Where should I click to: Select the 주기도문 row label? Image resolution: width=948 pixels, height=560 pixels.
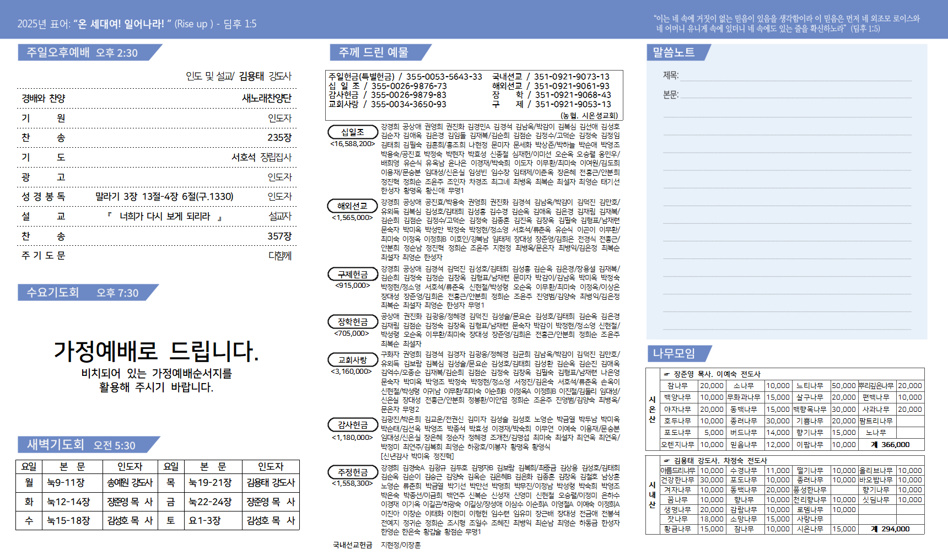pyautogui.click(x=44, y=256)
